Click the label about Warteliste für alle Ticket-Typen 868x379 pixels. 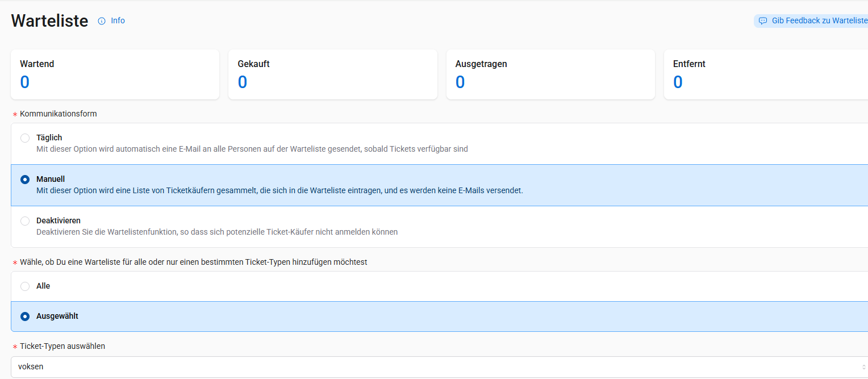click(x=194, y=262)
